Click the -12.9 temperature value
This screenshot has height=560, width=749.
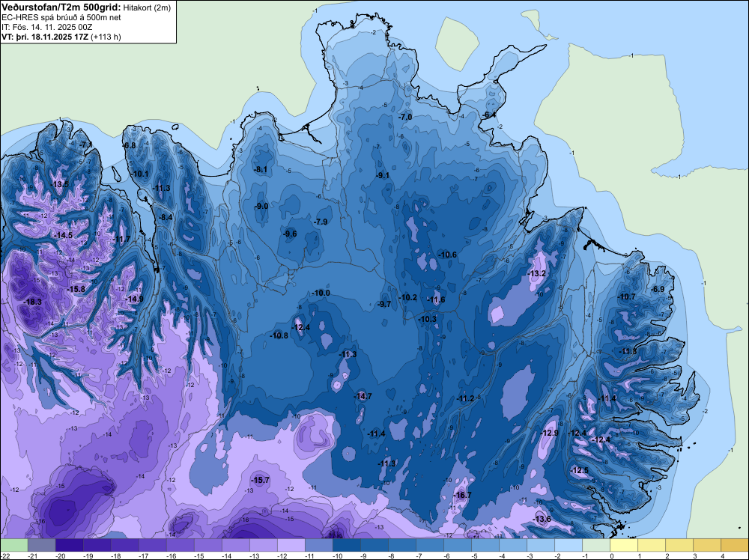tap(549, 433)
